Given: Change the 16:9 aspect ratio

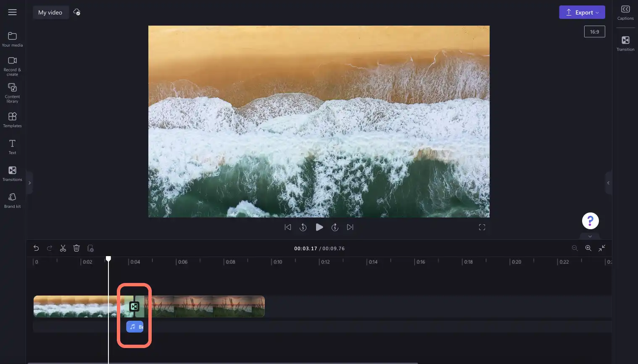Looking at the screenshot, I should (594, 31).
